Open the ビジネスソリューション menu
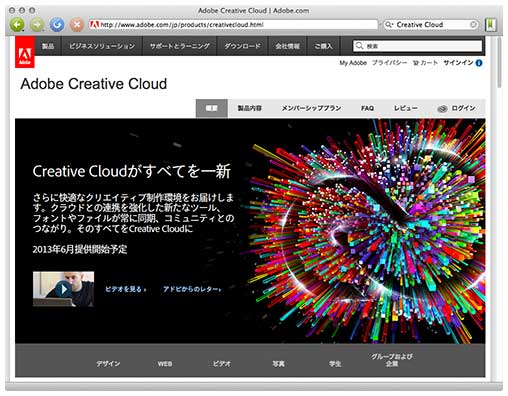508x396 pixels. pos(102,46)
